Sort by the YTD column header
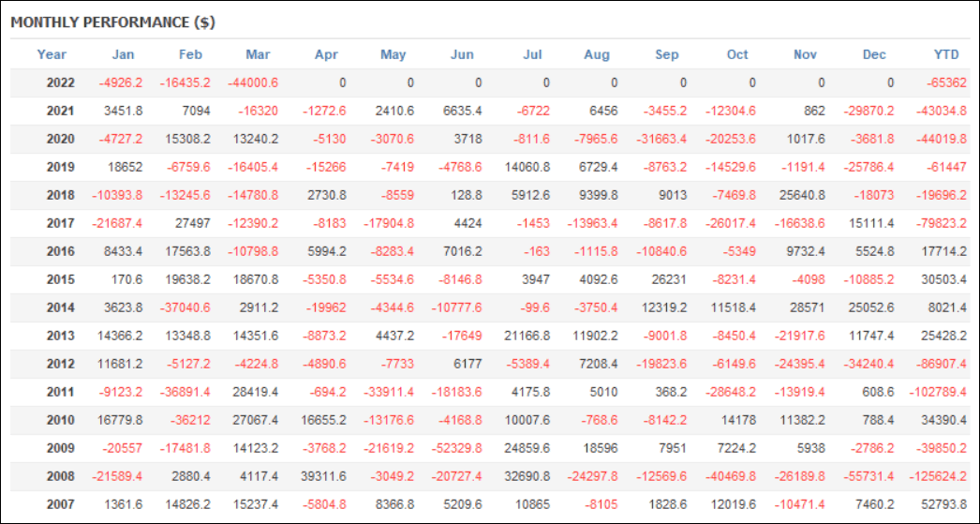This screenshot has width=980, height=524. click(946, 54)
